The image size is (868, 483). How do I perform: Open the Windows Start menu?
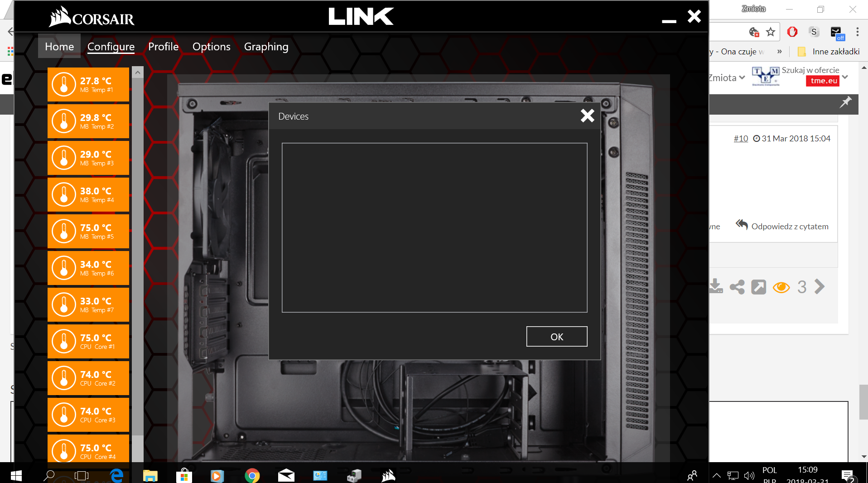pyautogui.click(x=16, y=475)
